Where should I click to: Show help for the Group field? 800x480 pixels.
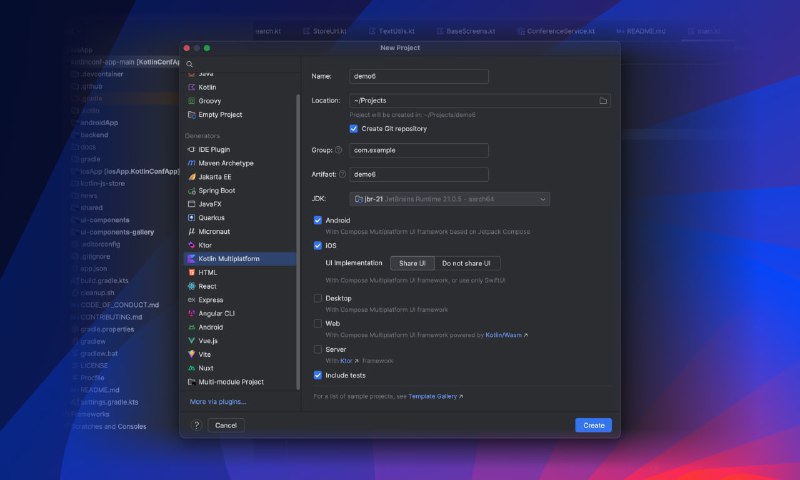tap(338, 150)
